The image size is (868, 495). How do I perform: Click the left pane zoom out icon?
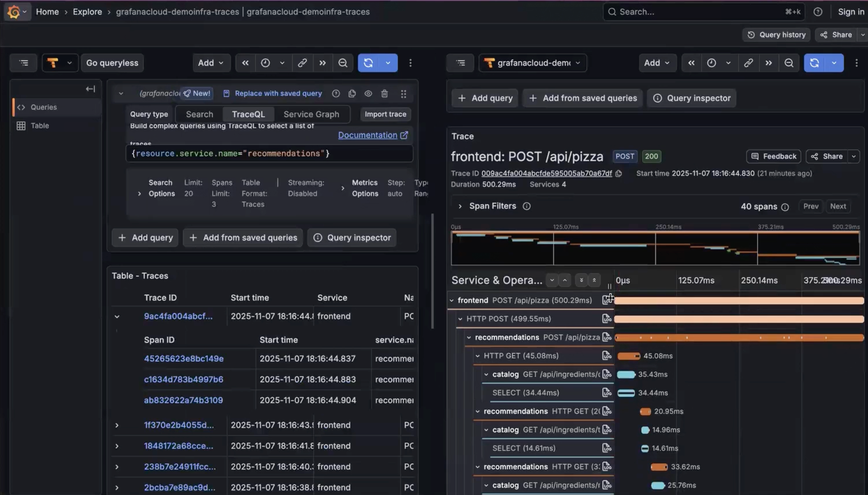coord(342,63)
